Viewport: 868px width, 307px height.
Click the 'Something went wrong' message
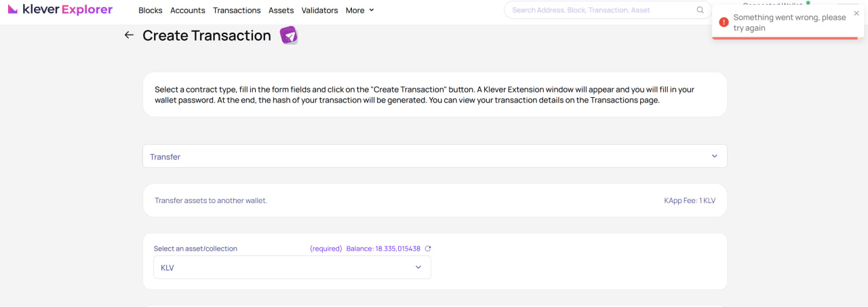(x=790, y=22)
